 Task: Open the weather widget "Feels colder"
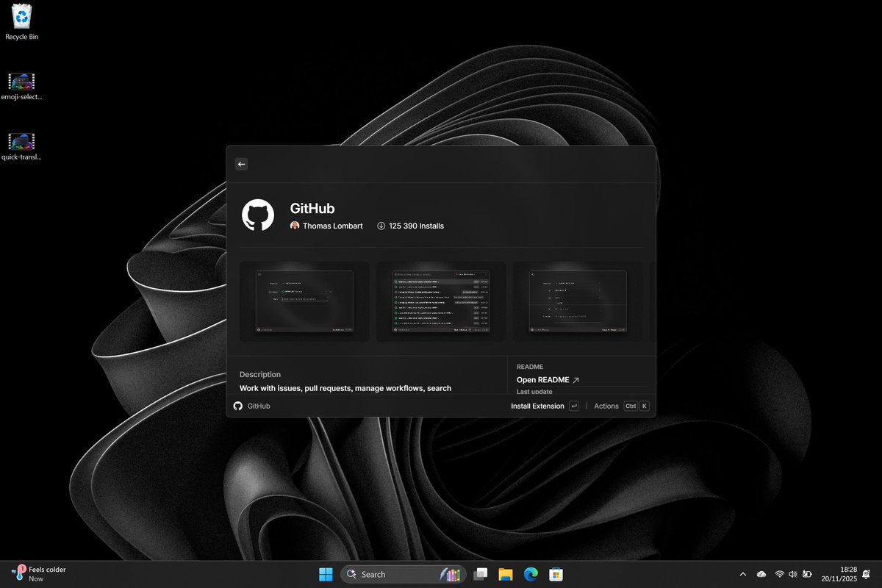click(x=39, y=574)
